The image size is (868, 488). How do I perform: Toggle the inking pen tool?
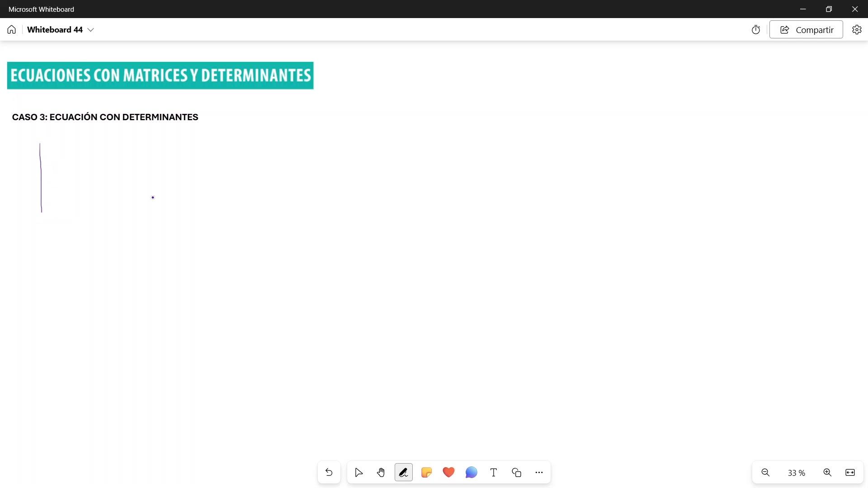coord(403,473)
